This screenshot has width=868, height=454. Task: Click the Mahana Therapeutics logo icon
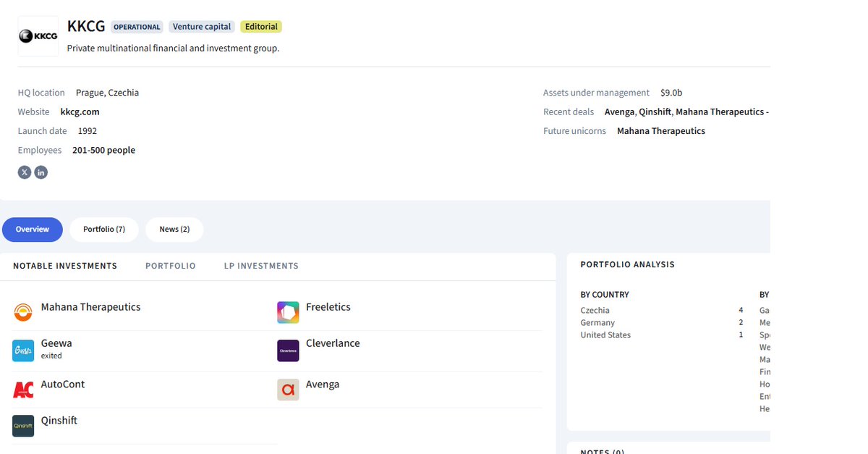click(x=23, y=312)
